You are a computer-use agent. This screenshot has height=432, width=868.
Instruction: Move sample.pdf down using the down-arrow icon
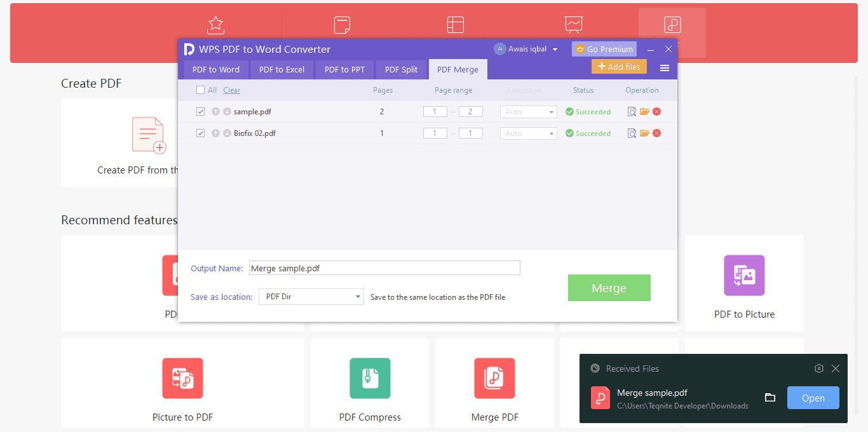coord(226,111)
